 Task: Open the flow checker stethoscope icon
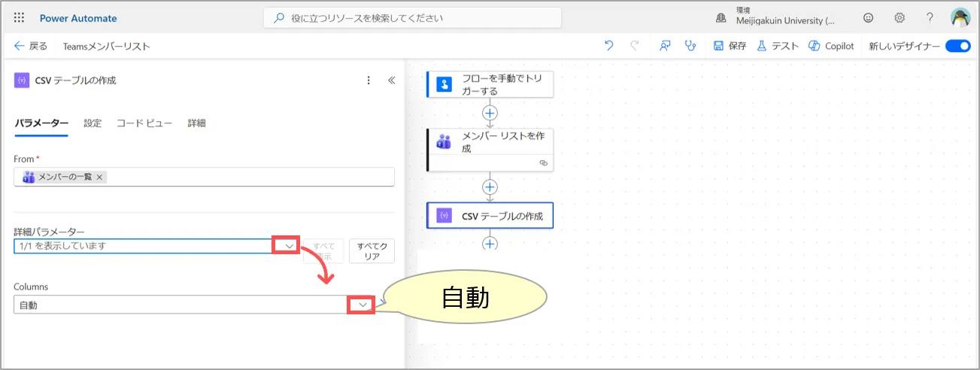[690, 46]
